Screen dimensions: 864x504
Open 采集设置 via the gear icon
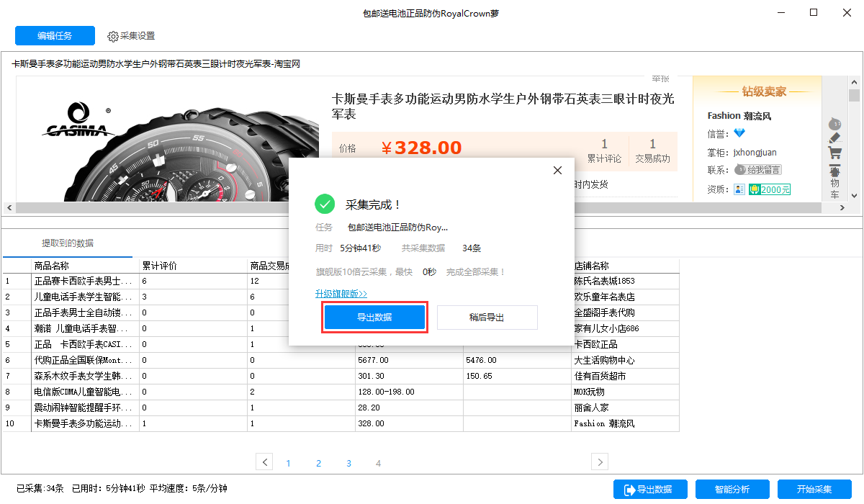(131, 36)
